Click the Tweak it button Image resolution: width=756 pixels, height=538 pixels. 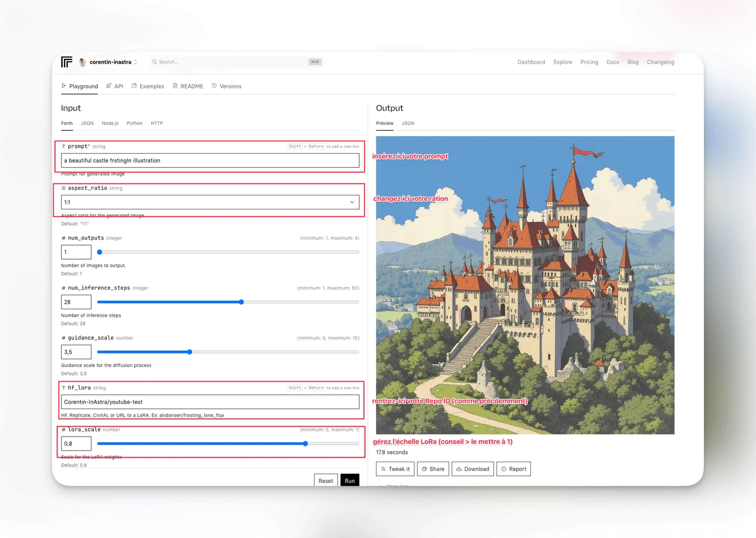pos(395,469)
